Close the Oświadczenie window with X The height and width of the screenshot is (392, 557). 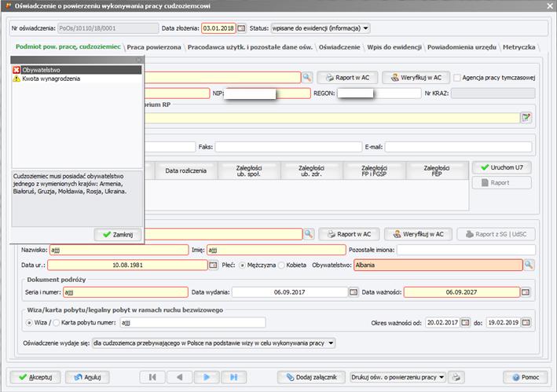pyautogui.click(x=550, y=5)
